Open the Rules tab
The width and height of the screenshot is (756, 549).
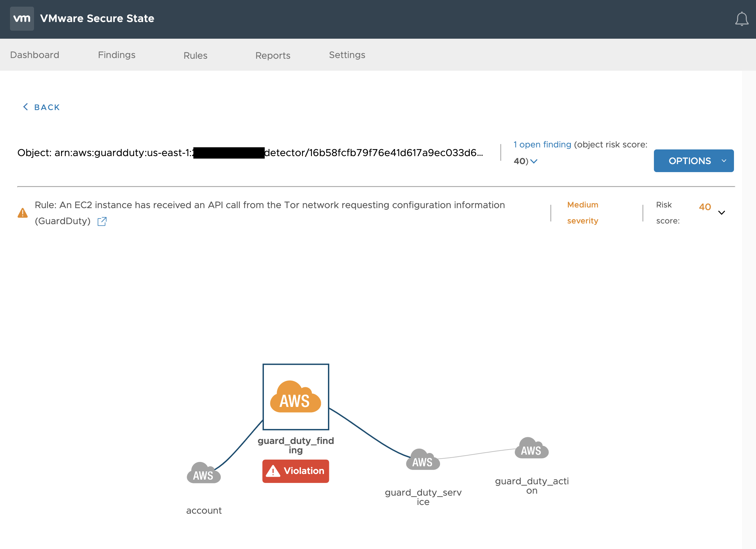tap(196, 55)
